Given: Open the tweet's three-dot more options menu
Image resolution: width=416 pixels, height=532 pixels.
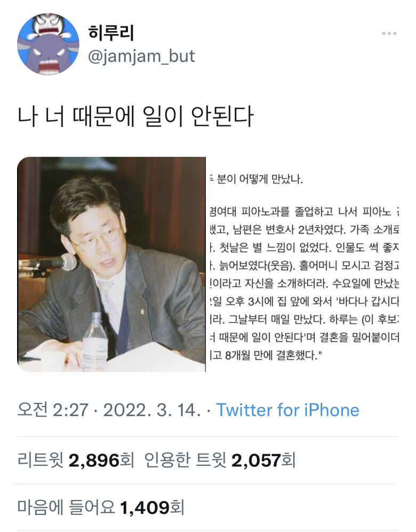Looking at the screenshot, I should [389, 33].
